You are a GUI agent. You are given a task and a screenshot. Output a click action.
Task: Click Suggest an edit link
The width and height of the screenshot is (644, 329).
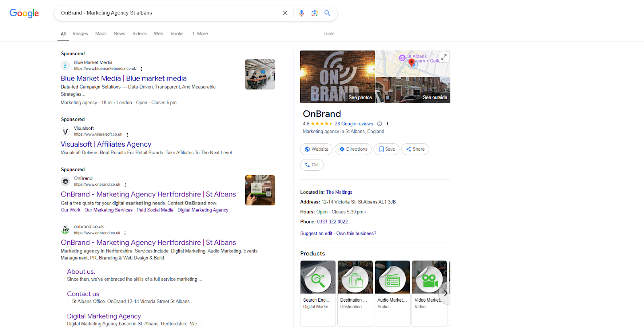316,233
